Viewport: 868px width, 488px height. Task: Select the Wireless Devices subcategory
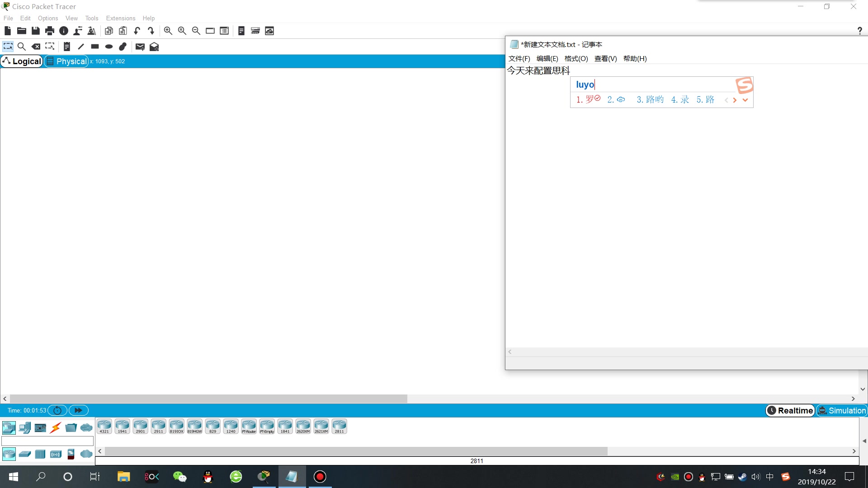tap(56, 454)
